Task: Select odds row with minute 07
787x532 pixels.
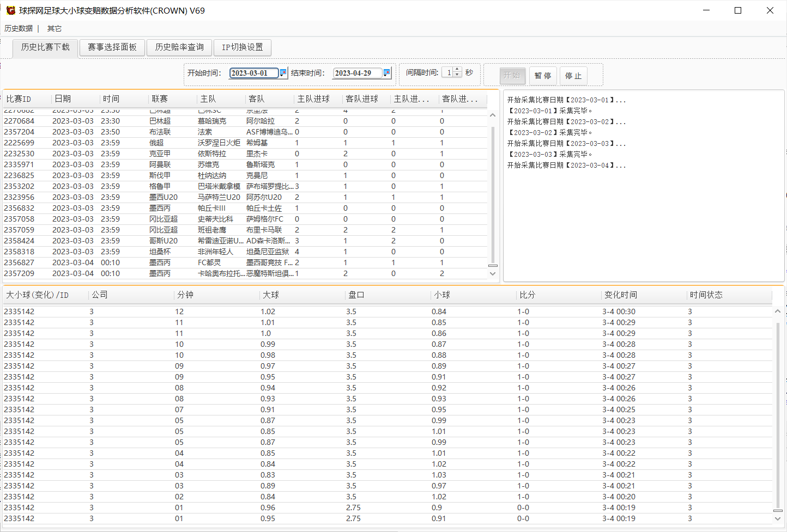Action: click(x=388, y=409)
